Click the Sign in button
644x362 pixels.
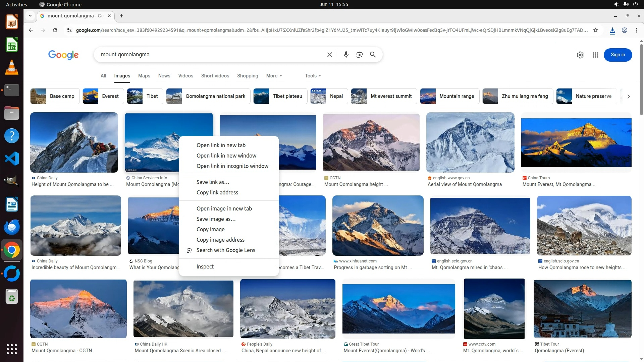pos(618,55)
